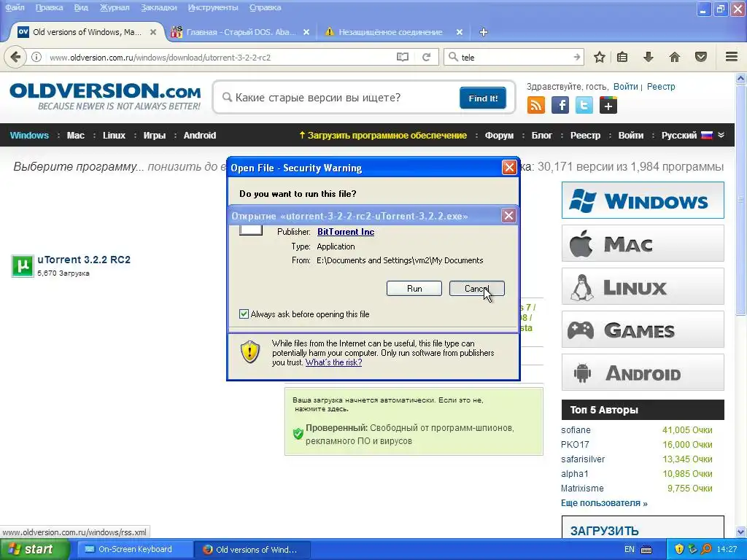Open the Журнал menu
Image resolution: width=747 pixels, height=560 pixels.
click(x=115, y=7)
